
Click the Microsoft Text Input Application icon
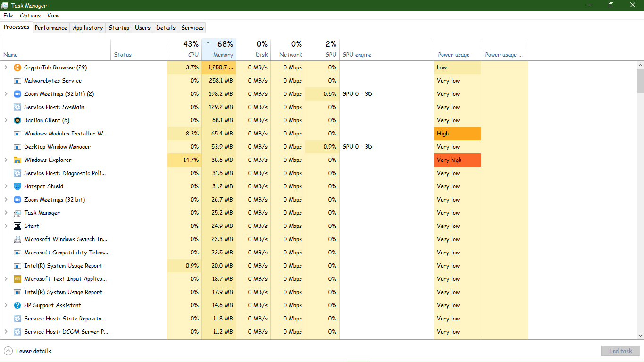17,279
